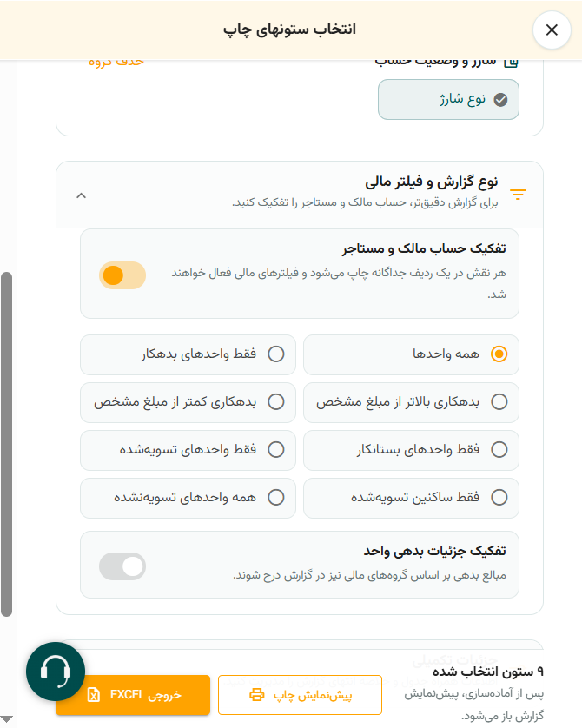Select فقط واحدهای بستانکار option
This screenshot has width=582, height=728.
click(411, 450)
